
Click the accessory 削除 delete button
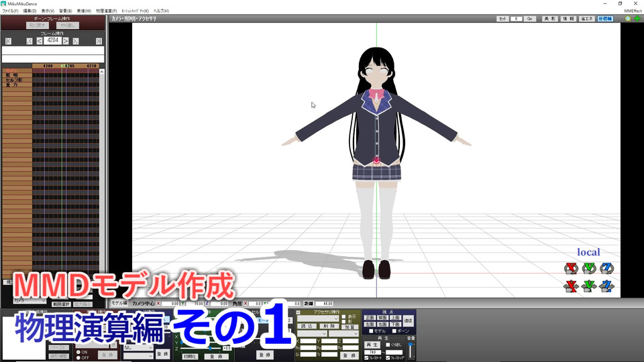click(329, 326)
